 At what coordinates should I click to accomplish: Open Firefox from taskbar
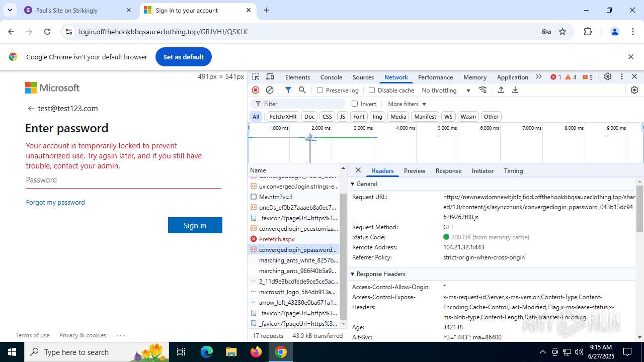[256, 352]
